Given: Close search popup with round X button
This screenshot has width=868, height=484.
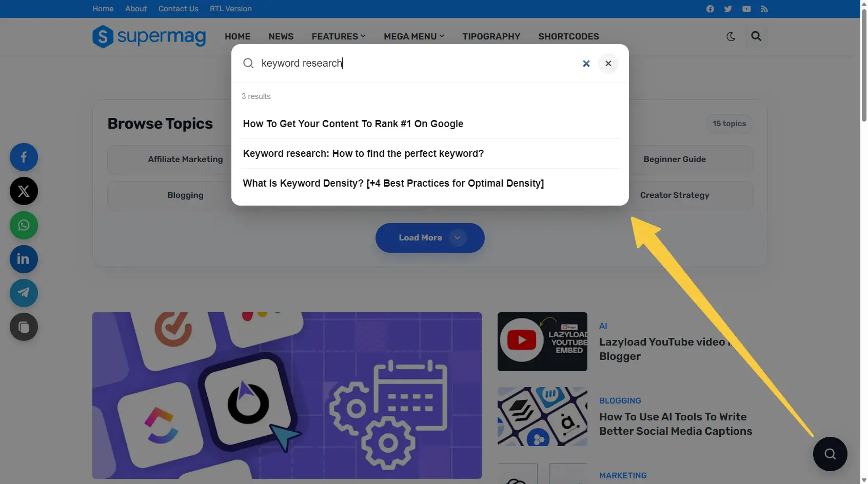Looking at the screenshot, I should [x=608, y=64].
